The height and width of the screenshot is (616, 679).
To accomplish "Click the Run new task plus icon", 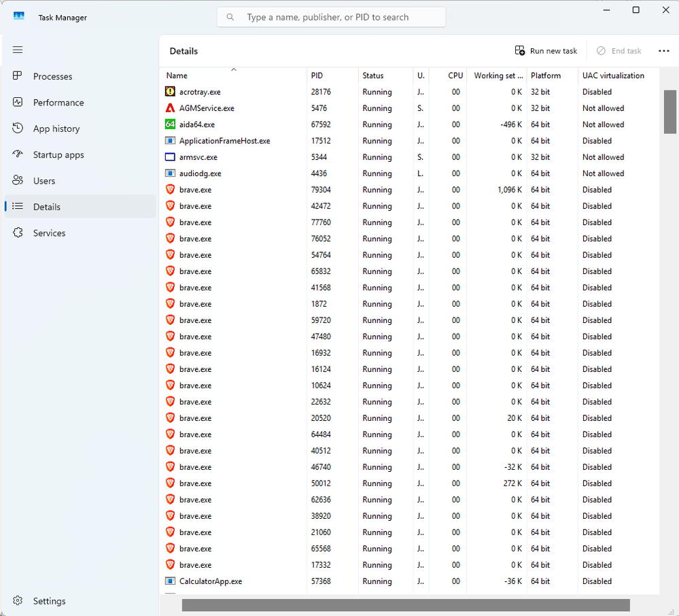I will pos(520,51).
